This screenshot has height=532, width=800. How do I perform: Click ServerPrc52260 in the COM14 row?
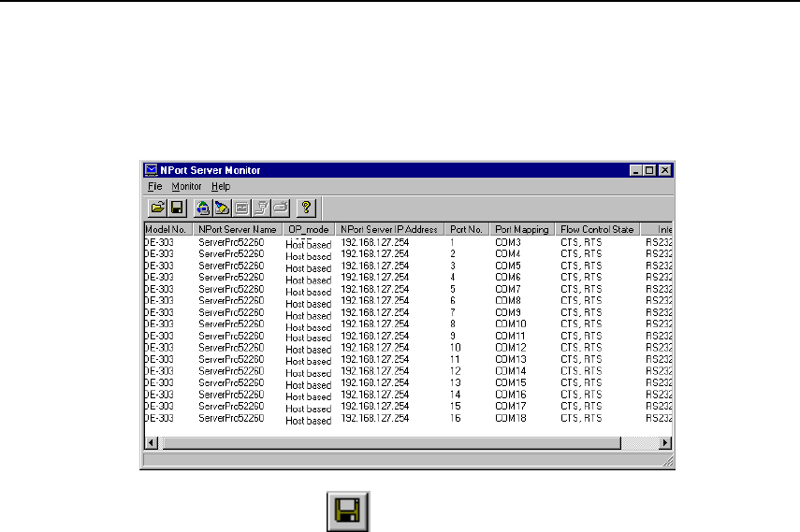click(231, 371)
